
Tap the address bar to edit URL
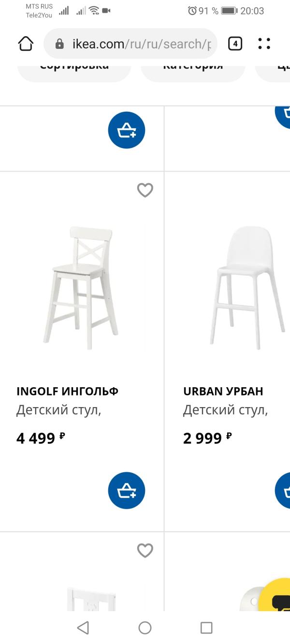click(135, 44)
